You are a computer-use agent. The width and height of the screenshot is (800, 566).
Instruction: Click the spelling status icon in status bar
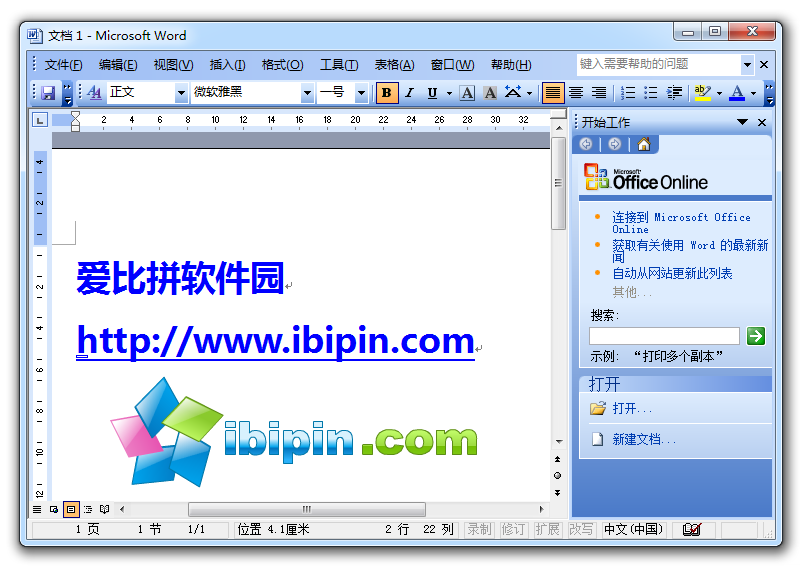[691, 529]
